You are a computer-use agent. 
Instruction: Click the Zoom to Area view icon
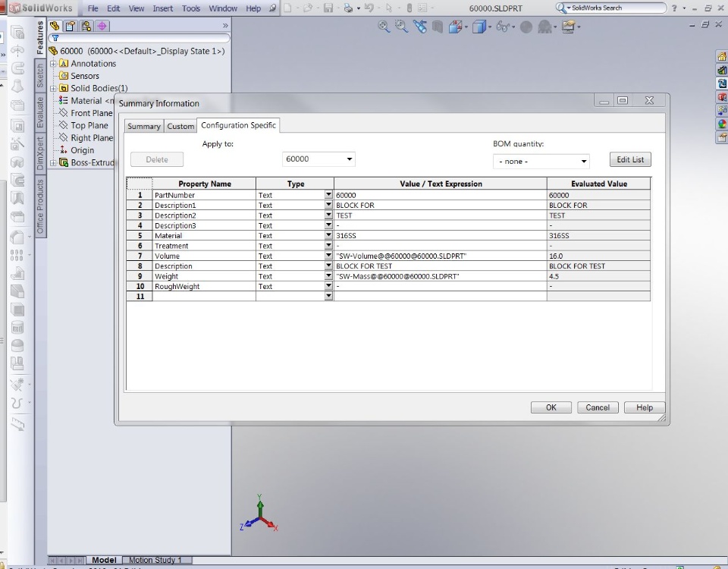(401, 27)
